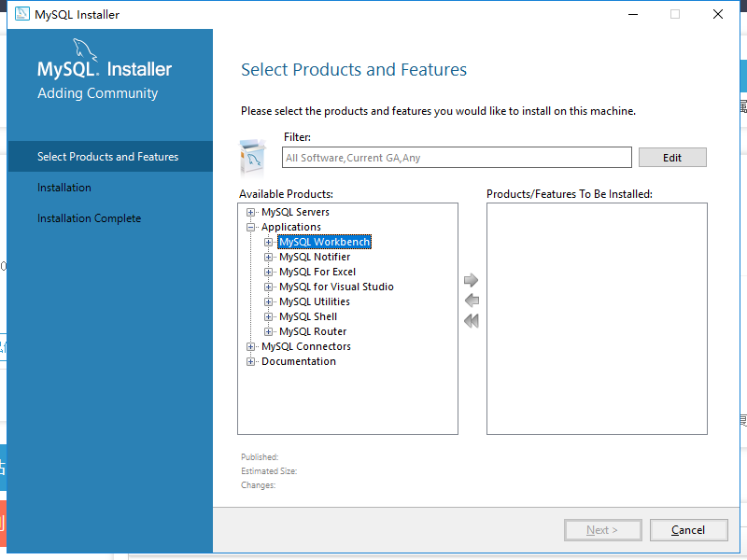Click the right arrow to add product
The image size is (747, 560).
click(x=471, y=280)
